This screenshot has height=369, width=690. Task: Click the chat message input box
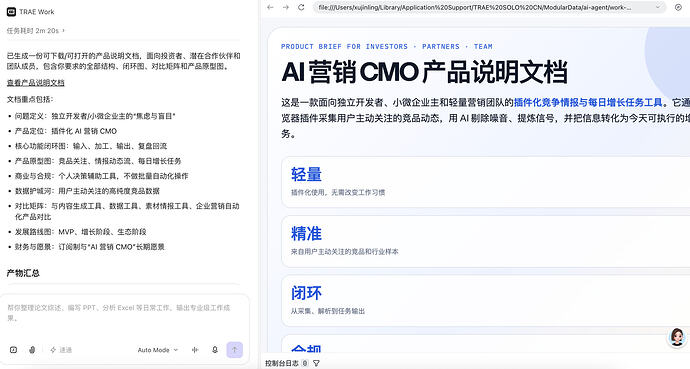[125, 313]
